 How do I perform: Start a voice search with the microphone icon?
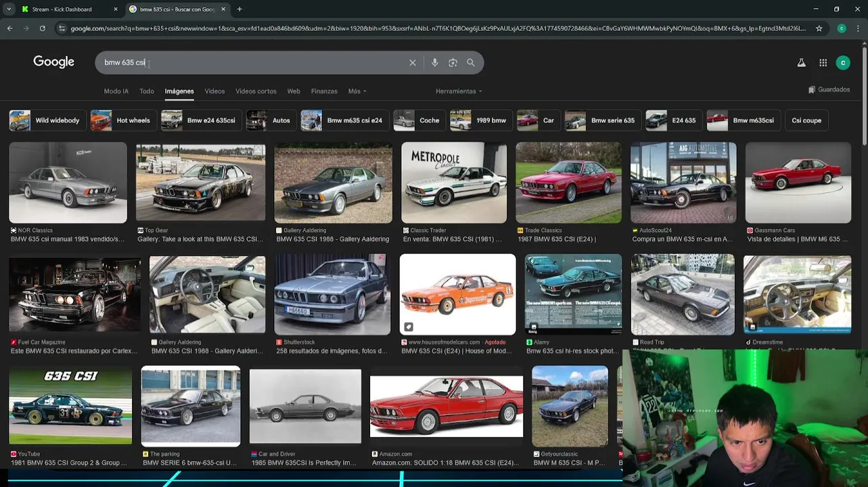pos(434,62)
